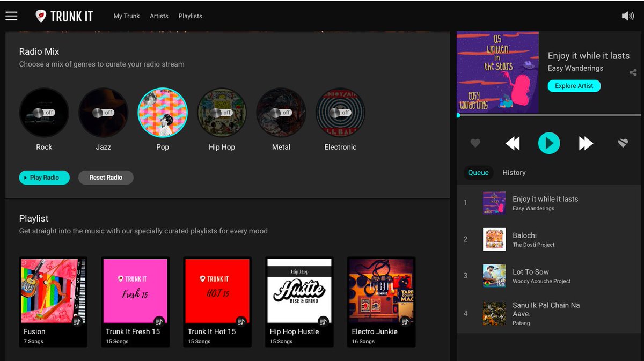This screenshot has height=361, width=644.
Task: Select queue thumbnail for Sanu Ik Pal Chain Na Aave
Action: [494, 313]
